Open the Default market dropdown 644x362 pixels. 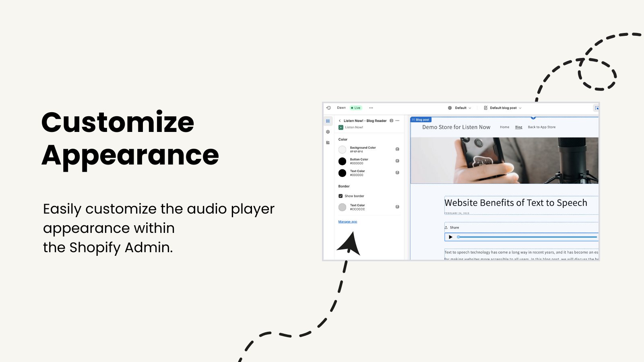pos(463,108)
